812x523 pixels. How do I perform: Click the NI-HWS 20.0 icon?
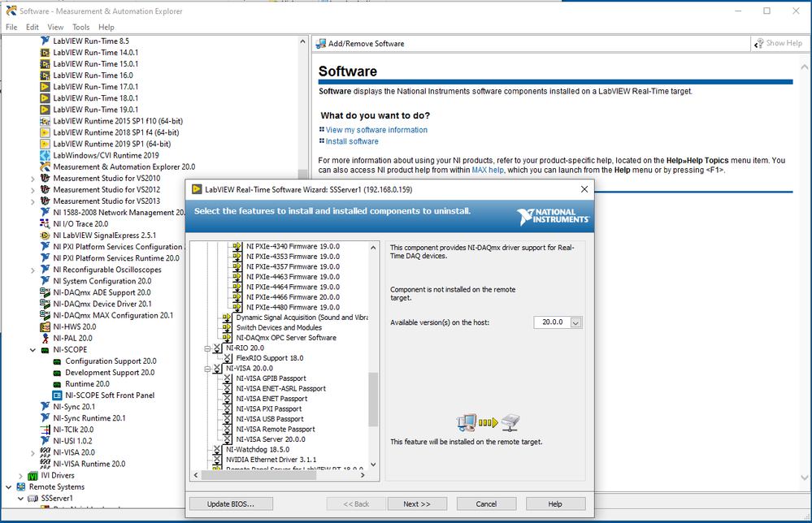46,326
